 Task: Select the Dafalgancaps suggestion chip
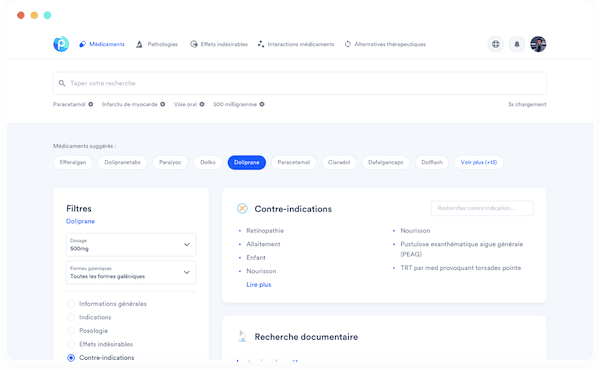coord(386,162)
